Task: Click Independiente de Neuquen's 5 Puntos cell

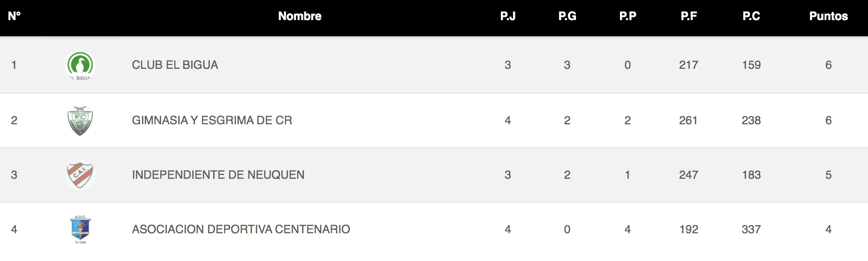Action: coord(828,175)
